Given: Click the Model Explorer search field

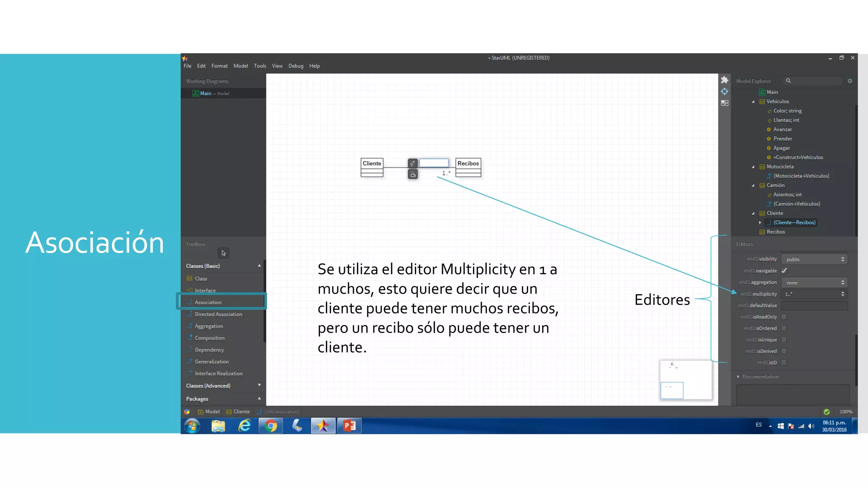Looking at the screenshot, I should [813, 80].
